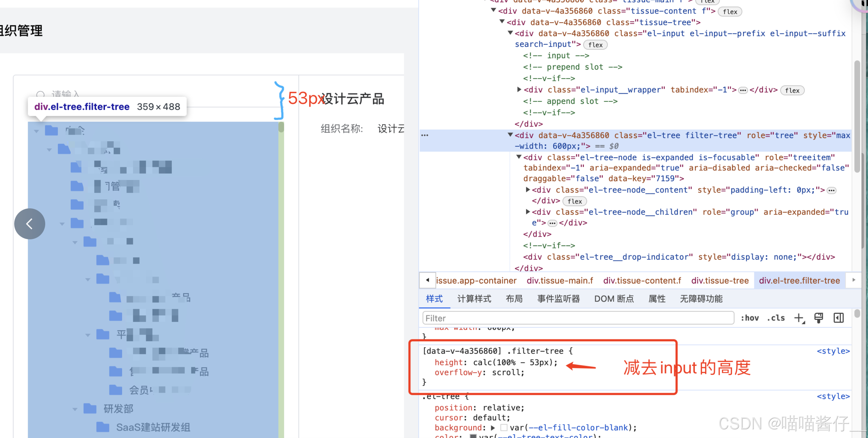Expand the el-tree-node__children div node
Image resolution: width=868 pixels, height=438 pixels.
click(528, 212)
